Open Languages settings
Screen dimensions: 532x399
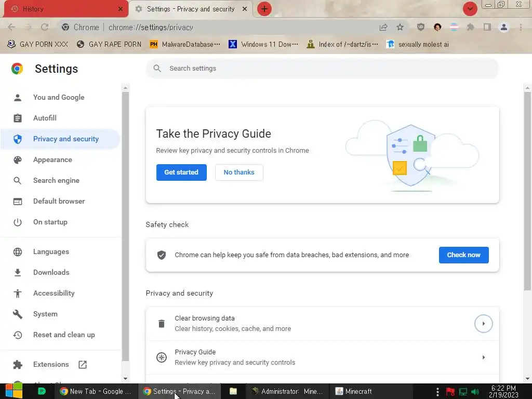(x=60, y=252)
